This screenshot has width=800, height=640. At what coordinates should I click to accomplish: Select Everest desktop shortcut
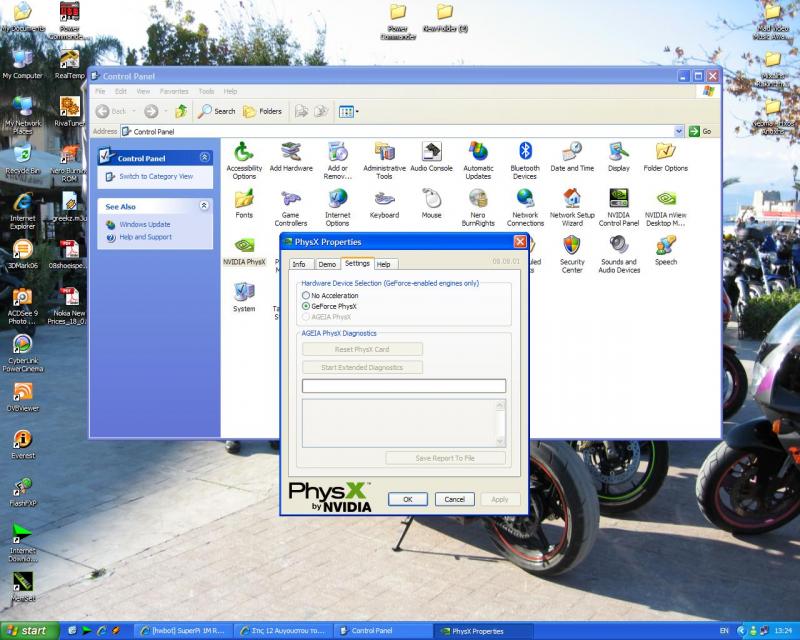click(x=22, y=444)
